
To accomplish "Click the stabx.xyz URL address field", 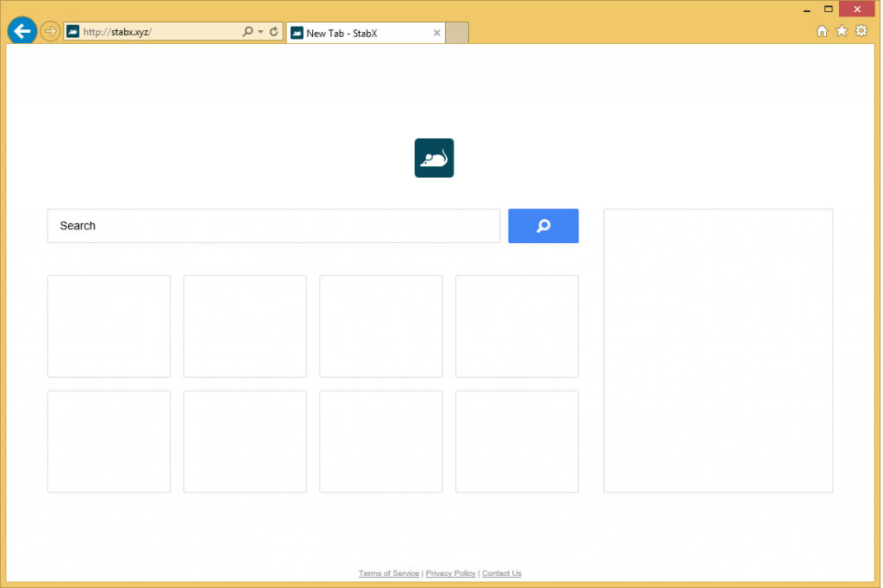I will [x=155, y=32].
